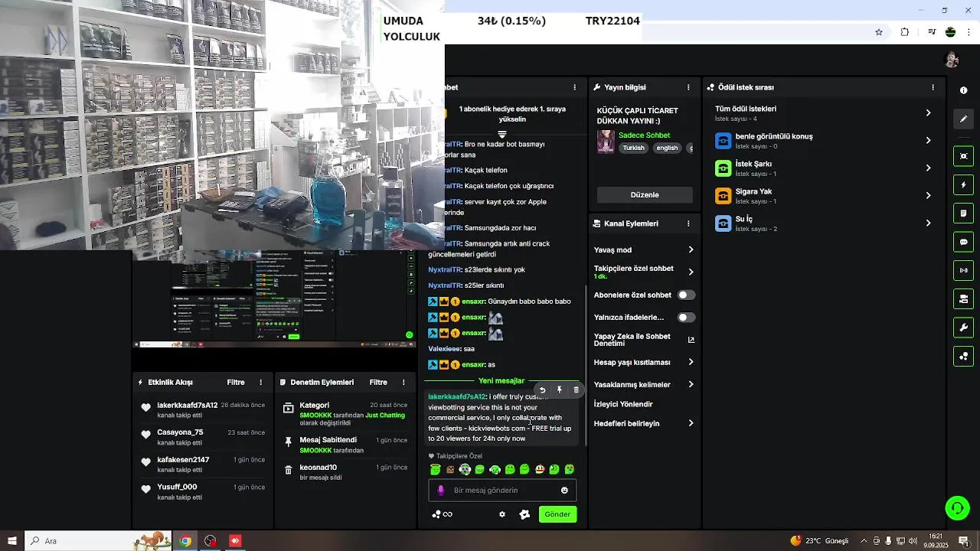Screen dimensions: 980x551
Task: Click the english tag
Action: coord(667,148)
